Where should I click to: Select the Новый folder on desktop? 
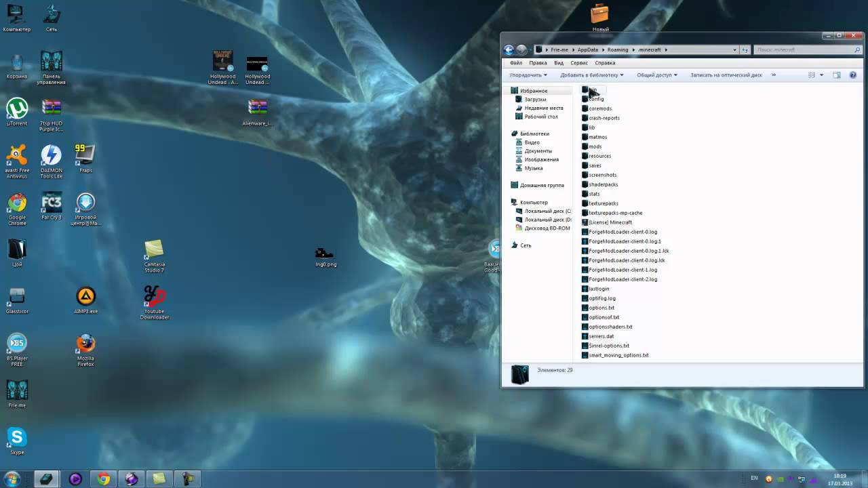tap(600, 18)
